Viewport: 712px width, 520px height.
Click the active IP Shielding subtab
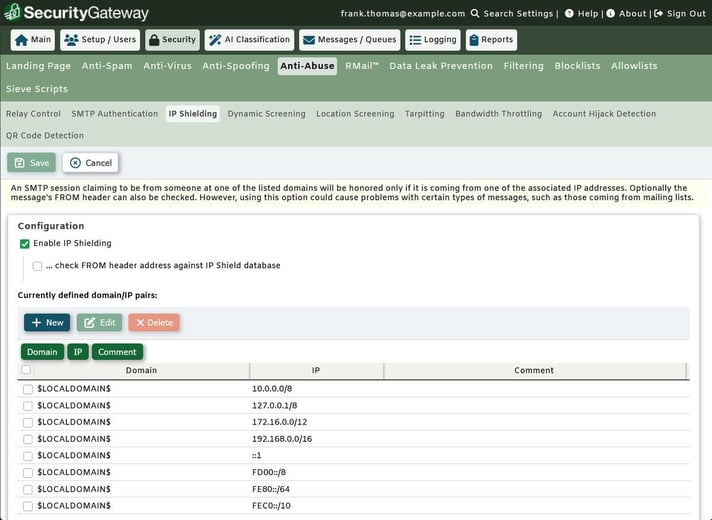(x=193, y=114)
